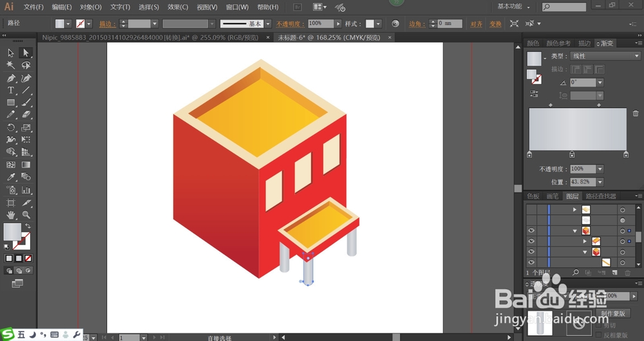Expand the roof sublayer triangle
Viewport: 644px width, 341px height.
585,241
